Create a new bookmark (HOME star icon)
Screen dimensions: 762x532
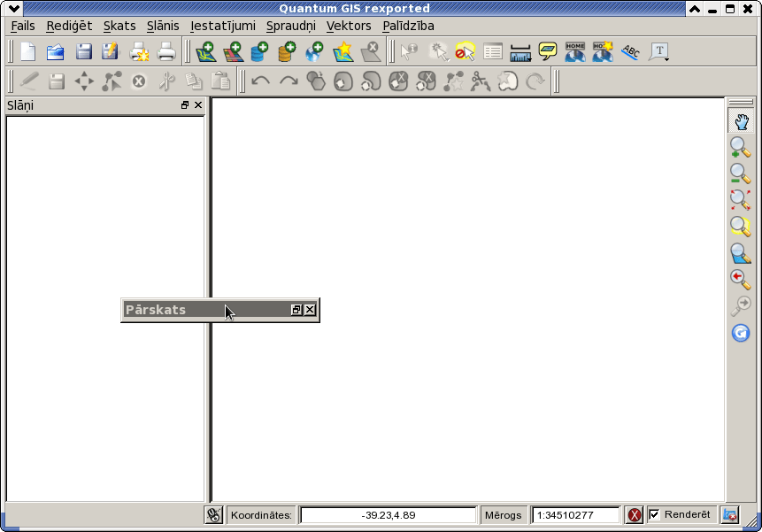click(603, 51)
